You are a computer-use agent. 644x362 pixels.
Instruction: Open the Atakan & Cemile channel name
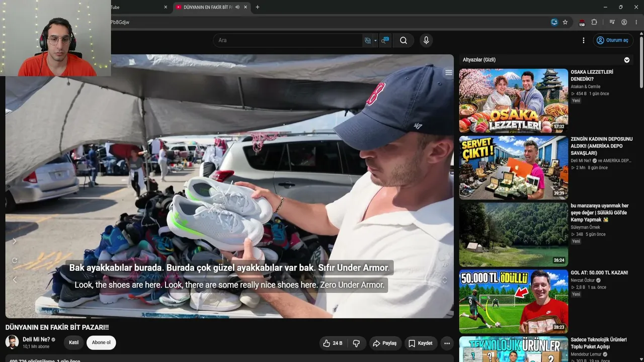[585, 86]
